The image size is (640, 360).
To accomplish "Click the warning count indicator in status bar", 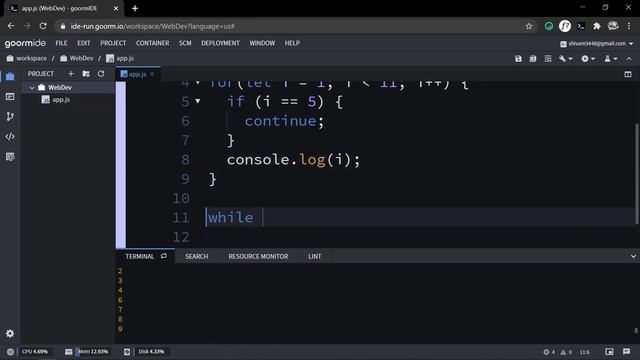I will (566, 352).
